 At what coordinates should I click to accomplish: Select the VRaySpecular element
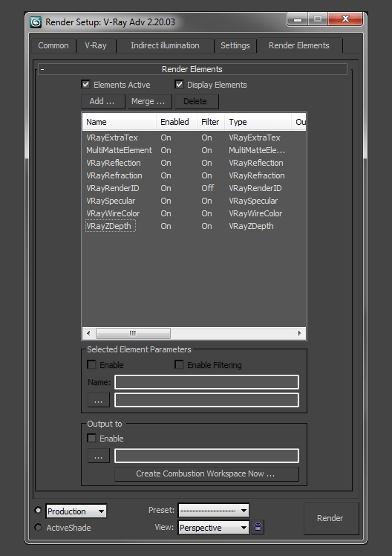pos(194,201)
